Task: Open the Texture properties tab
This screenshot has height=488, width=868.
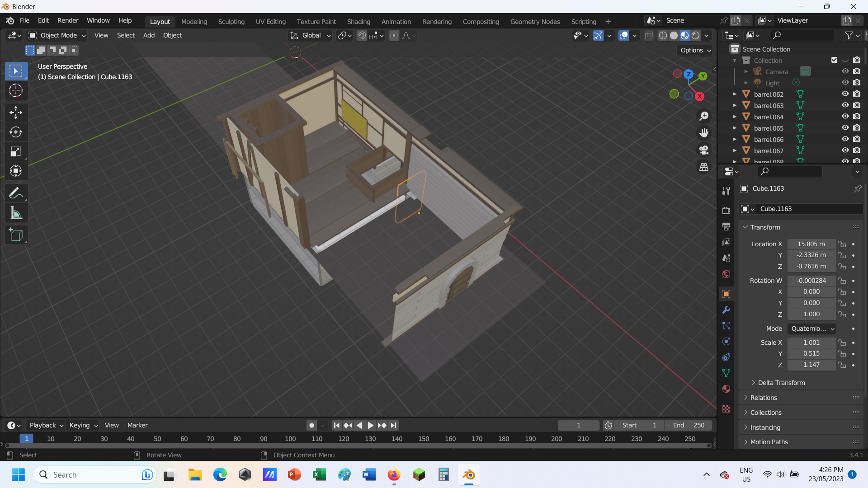Action: [x=726, y=409]
